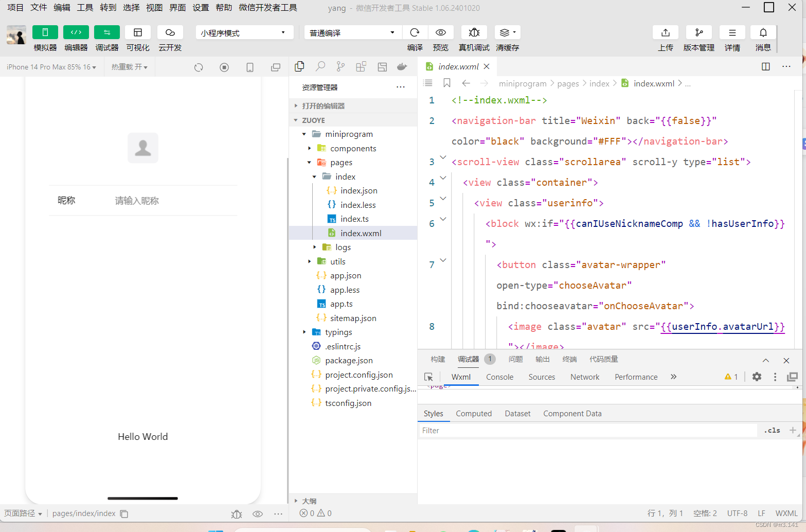Expand the typings folder

coord(353,332)
